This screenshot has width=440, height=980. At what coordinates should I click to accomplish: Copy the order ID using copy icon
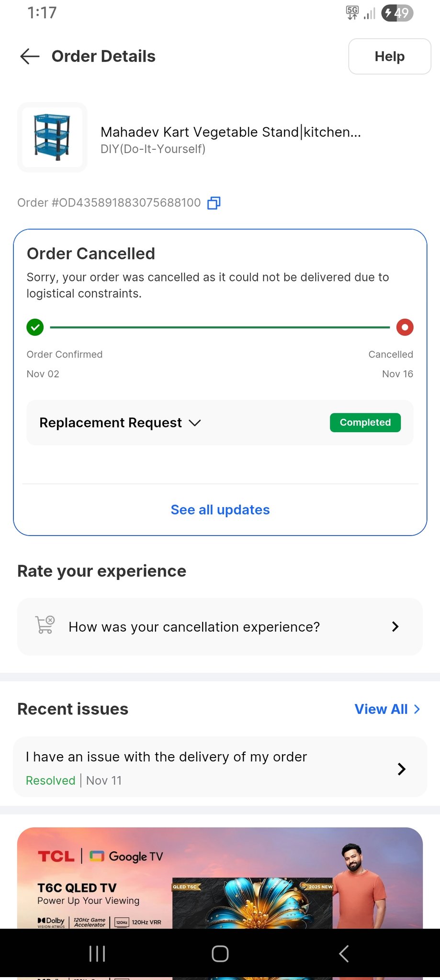coord(214,203)
